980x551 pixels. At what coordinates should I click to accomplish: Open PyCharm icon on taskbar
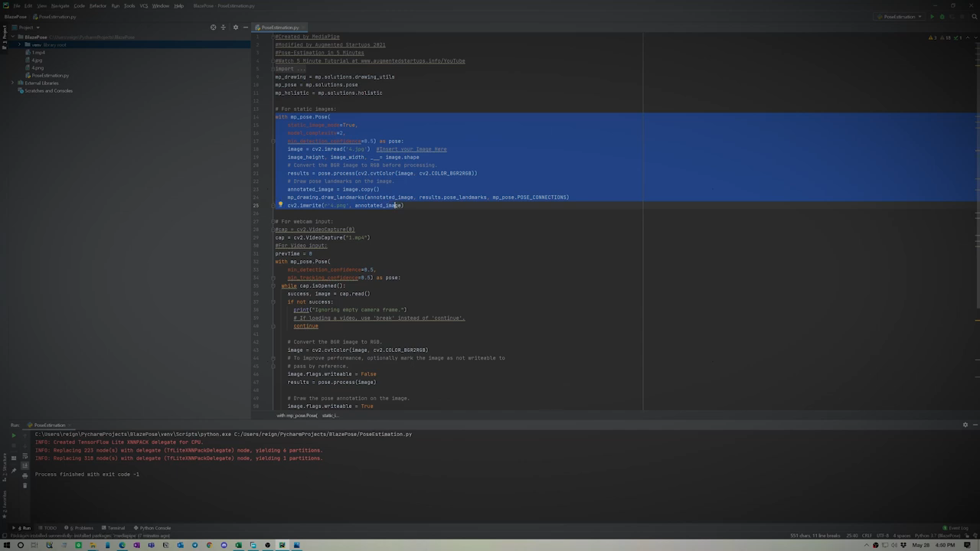tap(282, 546)
